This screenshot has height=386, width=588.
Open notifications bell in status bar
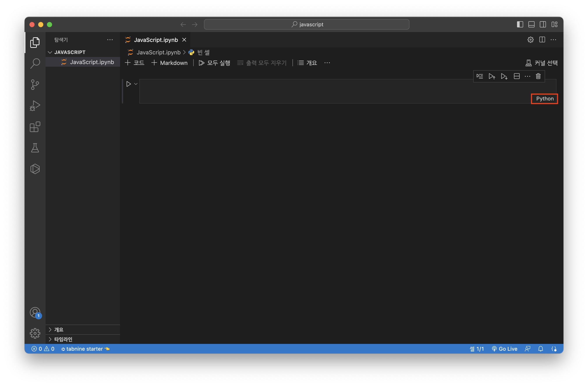click(x=540, y=349)
